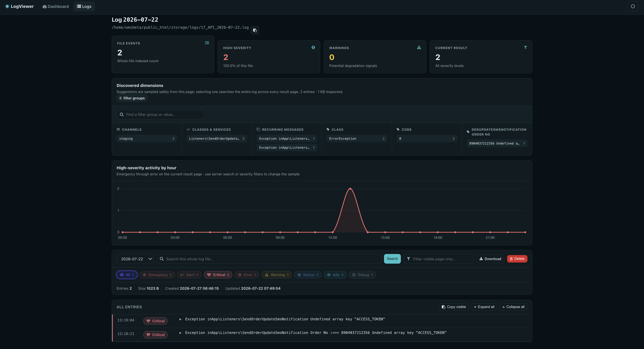Toggle the theme icon in top right

click(633, 7)
